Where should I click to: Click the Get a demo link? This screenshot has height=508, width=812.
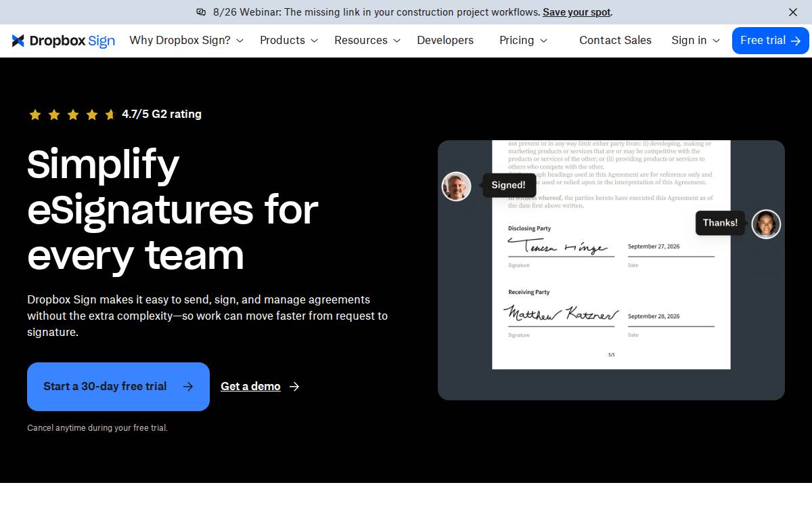pyautogui.click(x=250, y=387)
